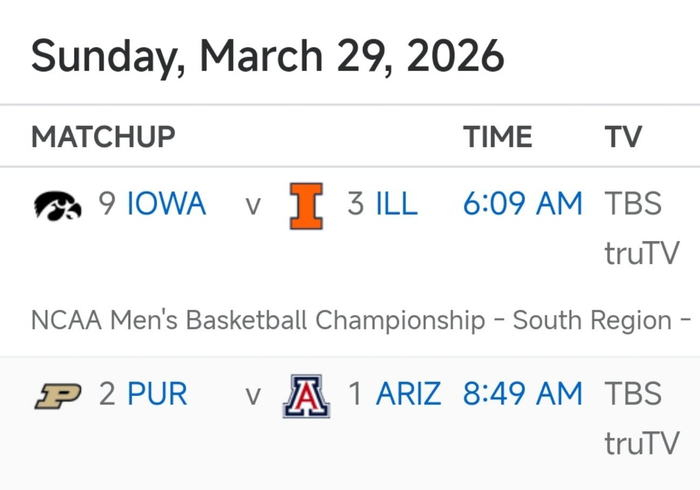Select the 8:49 AM game time

click(x=522, y=394)
